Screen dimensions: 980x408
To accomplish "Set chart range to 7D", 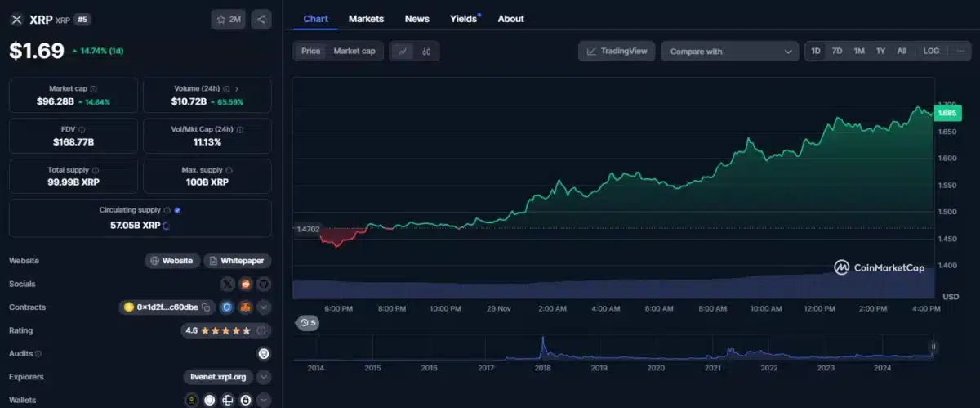I will click(x=837, y=51).
